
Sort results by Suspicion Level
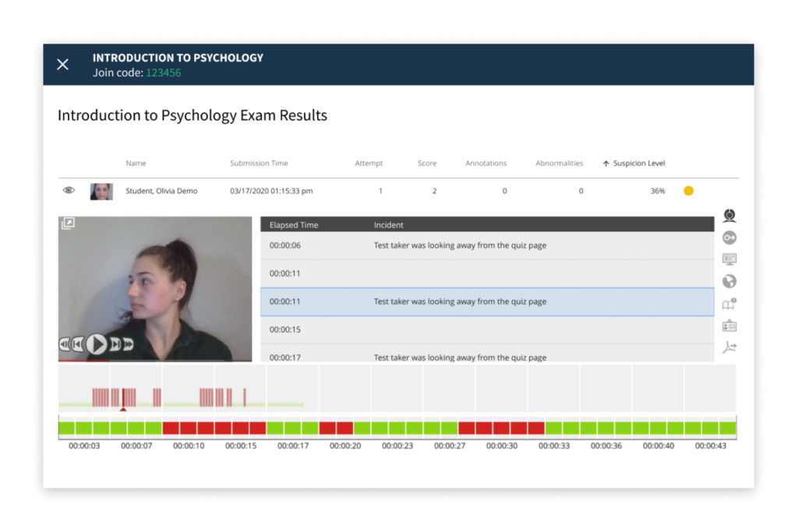click(634, 164)
